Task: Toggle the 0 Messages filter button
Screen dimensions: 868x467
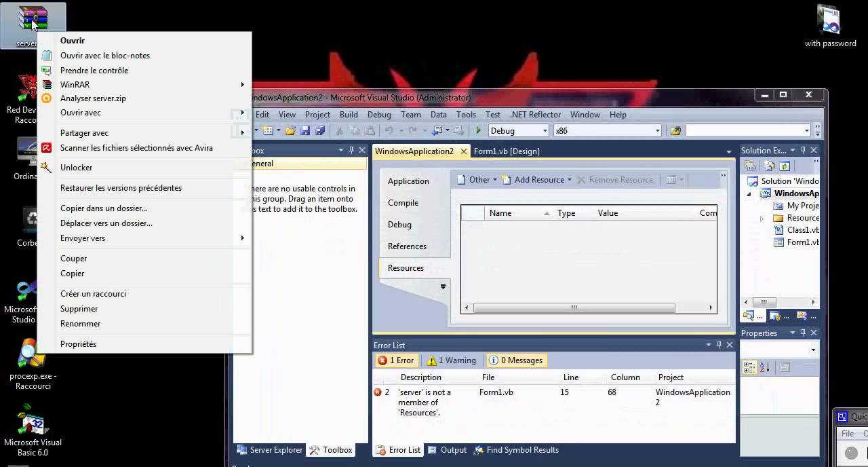Action: pos(515,360)
